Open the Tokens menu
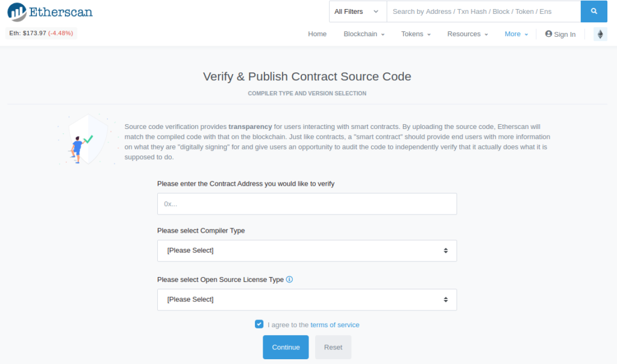 point(415,34)
